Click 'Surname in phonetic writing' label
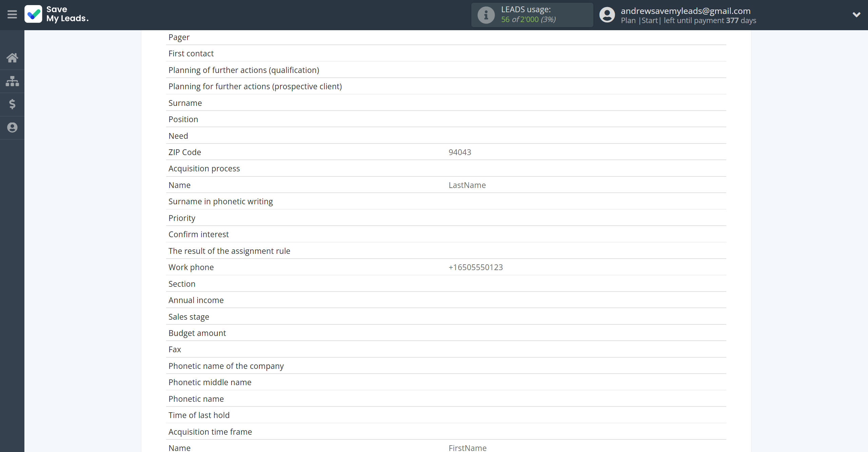868x452 pixels. (x=221, y=202)
